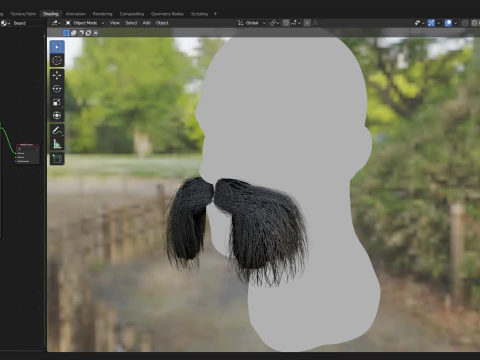The image size is (480, 360).
Task: Toggle X-ray view
Action: pyautogui.click(x=465, y=23)
